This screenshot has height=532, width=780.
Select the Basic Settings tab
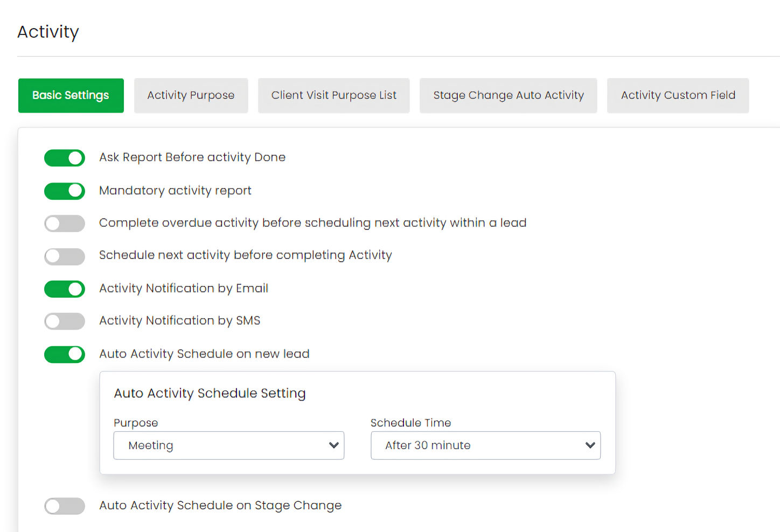coord(71,95)
